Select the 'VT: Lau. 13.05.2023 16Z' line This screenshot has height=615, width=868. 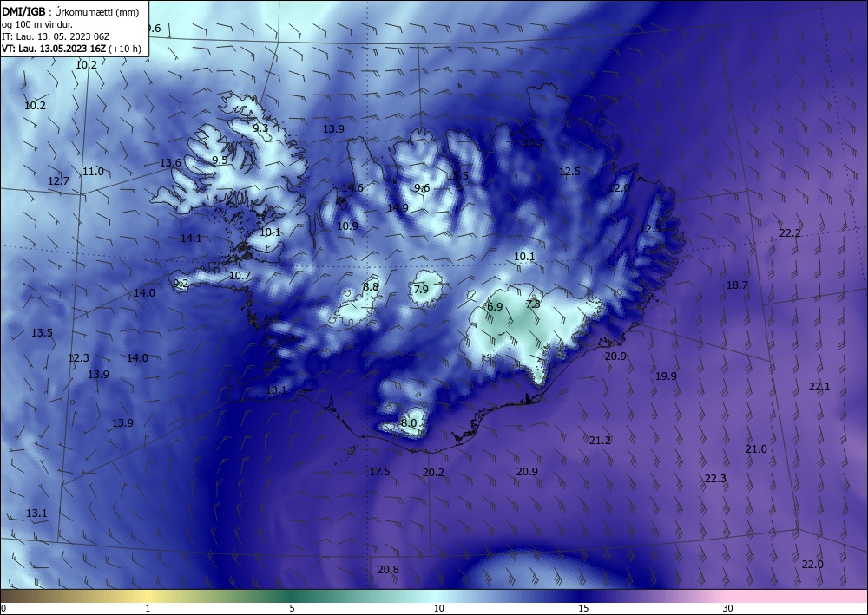[x=54, y=49]
